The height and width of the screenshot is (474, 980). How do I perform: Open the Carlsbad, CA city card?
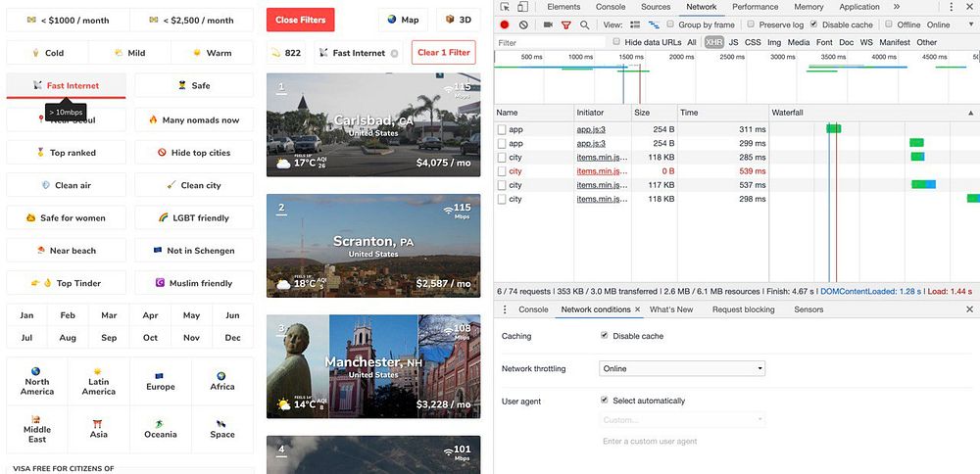pos(373,125)
